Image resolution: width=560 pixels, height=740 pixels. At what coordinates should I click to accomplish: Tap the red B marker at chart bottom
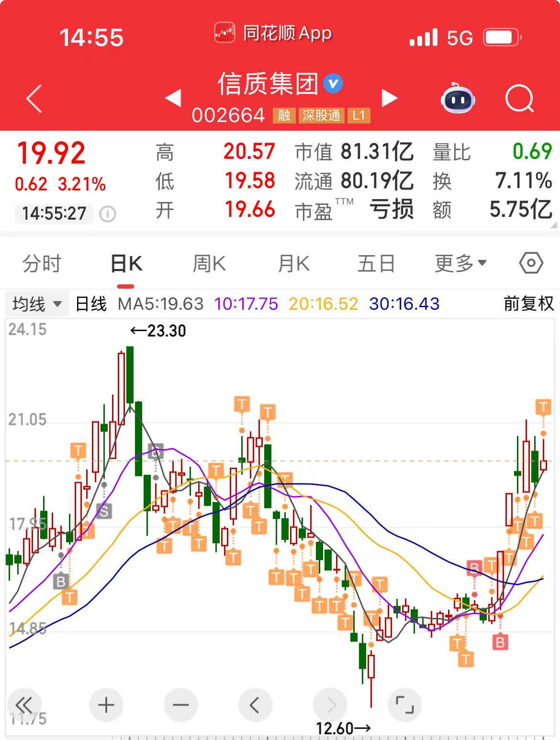pos(500,642)
